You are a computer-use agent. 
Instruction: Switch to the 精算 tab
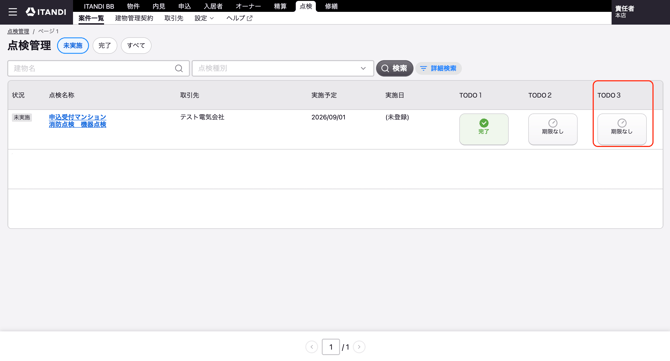(x=280, y=6)
